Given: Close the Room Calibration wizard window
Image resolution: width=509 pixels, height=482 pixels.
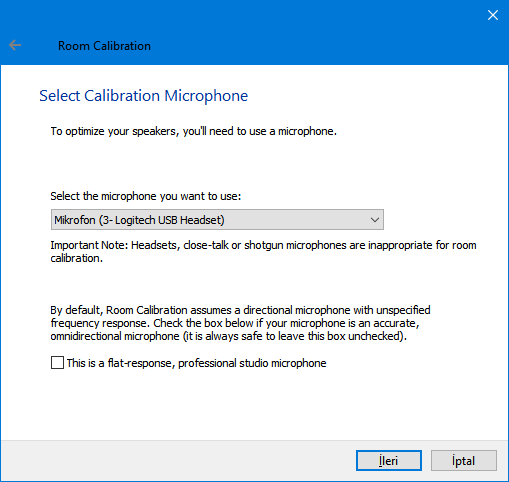Looking at the screenshot, I should [x=493, y=15].
